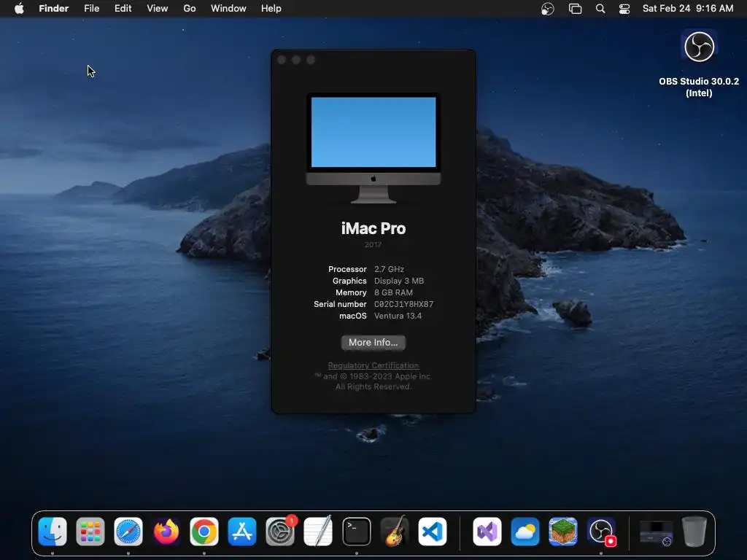
Task: Open the Finder menu
Action: (54, 9)
